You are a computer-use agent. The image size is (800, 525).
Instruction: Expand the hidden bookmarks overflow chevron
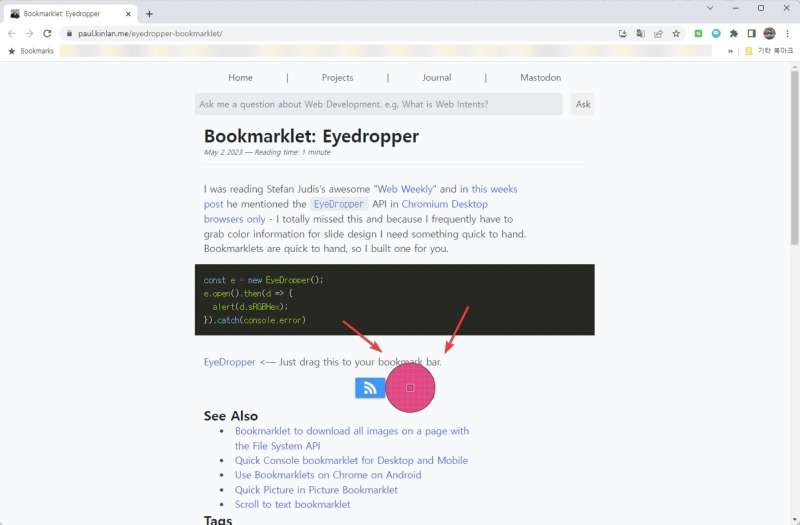coord(730,50)
